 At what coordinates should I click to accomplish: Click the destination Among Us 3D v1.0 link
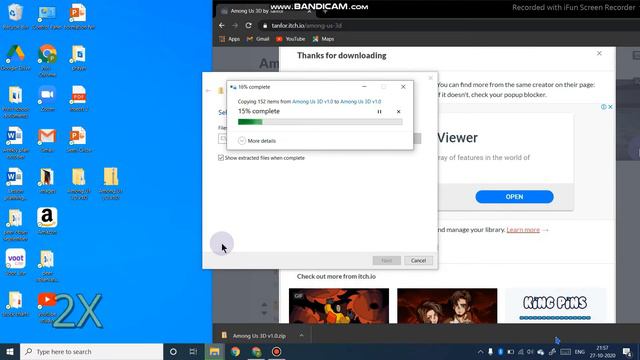(x=361, y=102)
